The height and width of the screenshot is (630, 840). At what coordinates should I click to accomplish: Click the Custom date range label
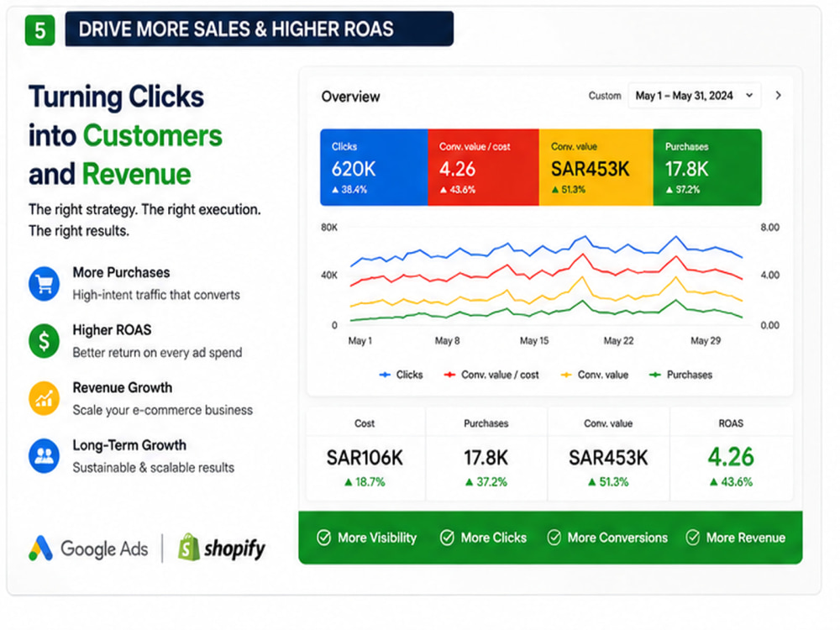pyautogui.click(x=605, y=96)
